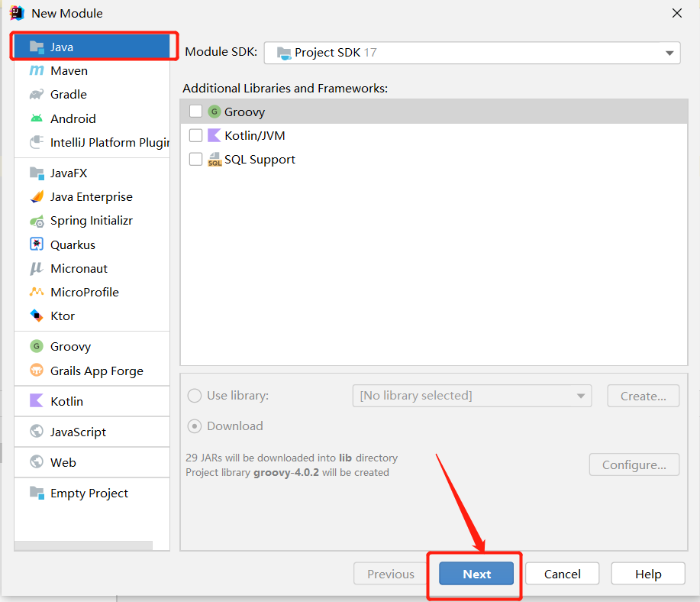Click the Cancel button

coord(562,574)
